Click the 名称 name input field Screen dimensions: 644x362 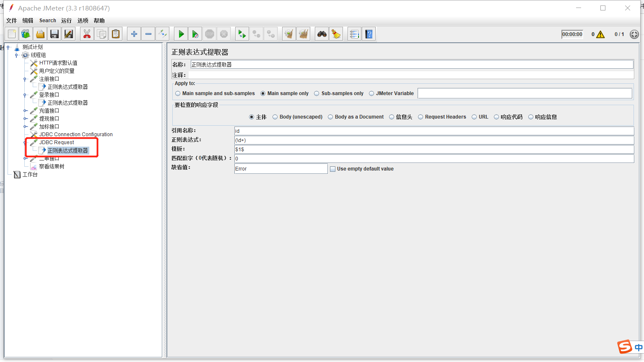(412, 65)
